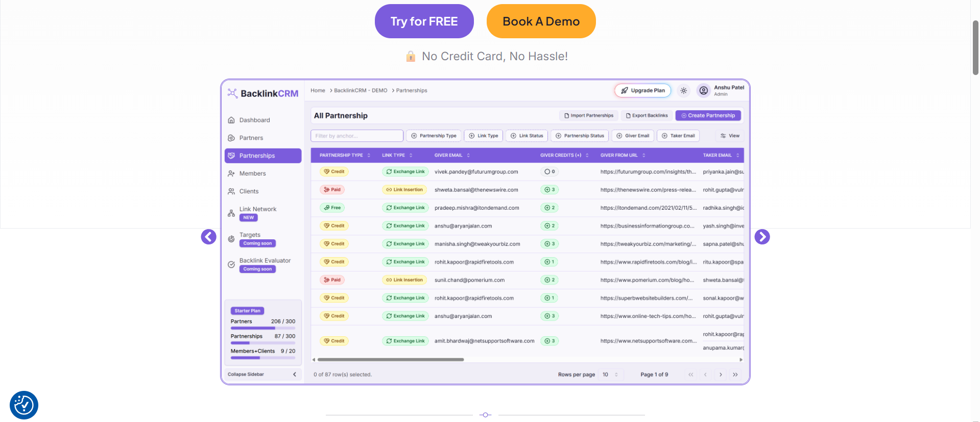This screenshot has height=422, width=980.
Task: Sort by GIVER CREDITS column header
Action: click(564, 155)
